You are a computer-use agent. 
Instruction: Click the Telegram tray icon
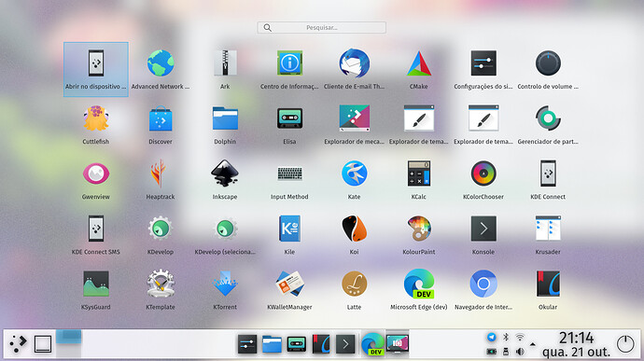tap(491, 337)
